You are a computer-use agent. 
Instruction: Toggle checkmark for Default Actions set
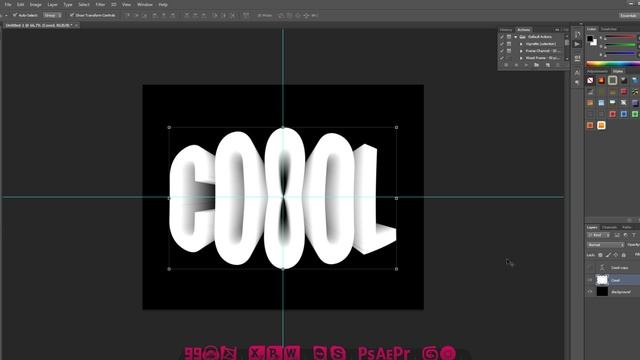coord(502,37)
